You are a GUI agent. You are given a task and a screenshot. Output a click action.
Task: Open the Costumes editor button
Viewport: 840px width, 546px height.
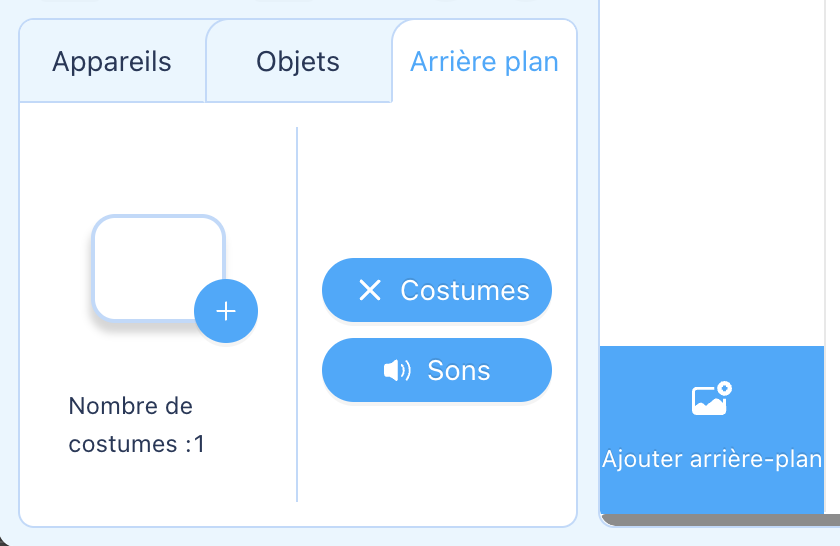(437, 290)
